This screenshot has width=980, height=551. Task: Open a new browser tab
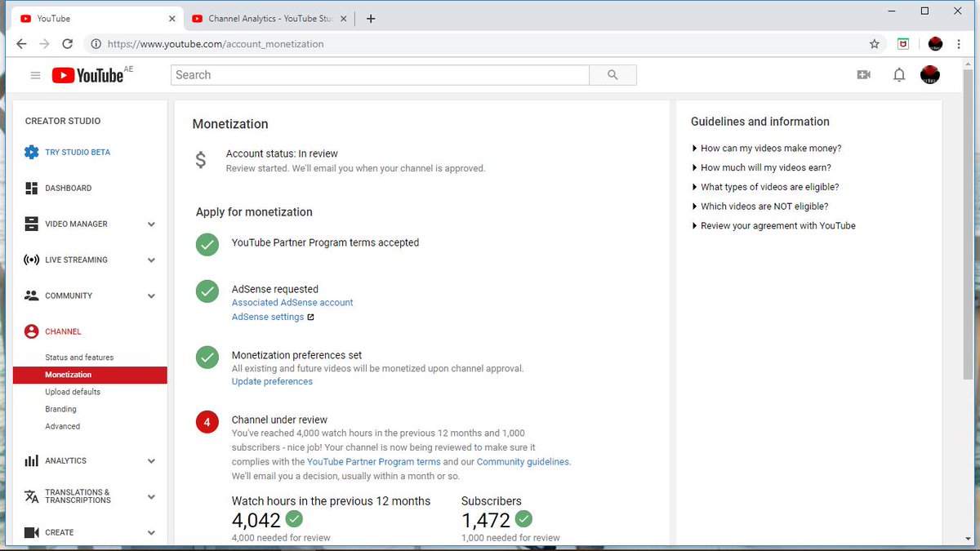click(371, 19)
